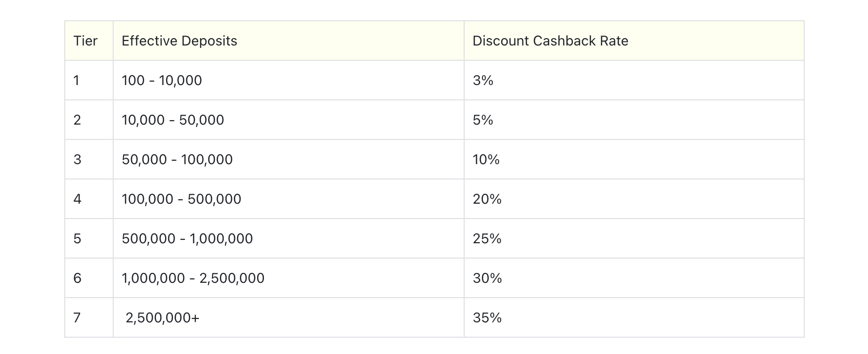
Task: Click the 5% cashback rate cell
Action: pos(634,120)
